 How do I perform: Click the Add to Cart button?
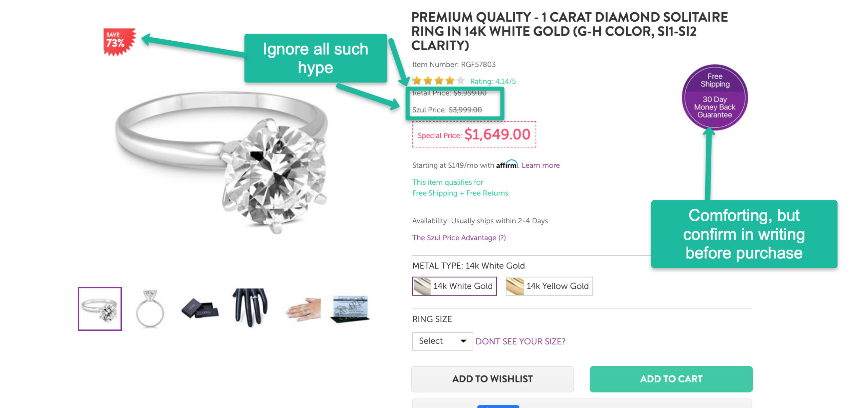click(x=671, y=379)
